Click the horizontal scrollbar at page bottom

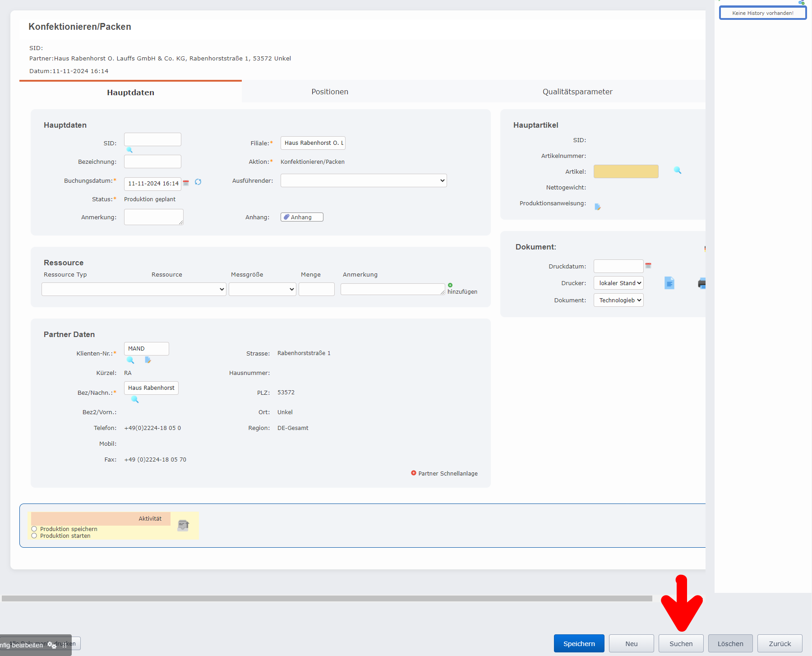(x=327, y=598)
